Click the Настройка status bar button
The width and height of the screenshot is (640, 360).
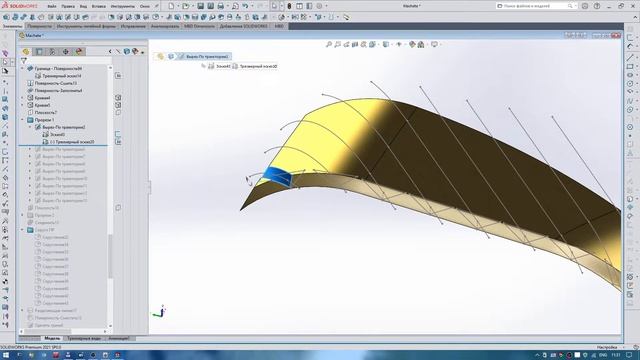607,347
